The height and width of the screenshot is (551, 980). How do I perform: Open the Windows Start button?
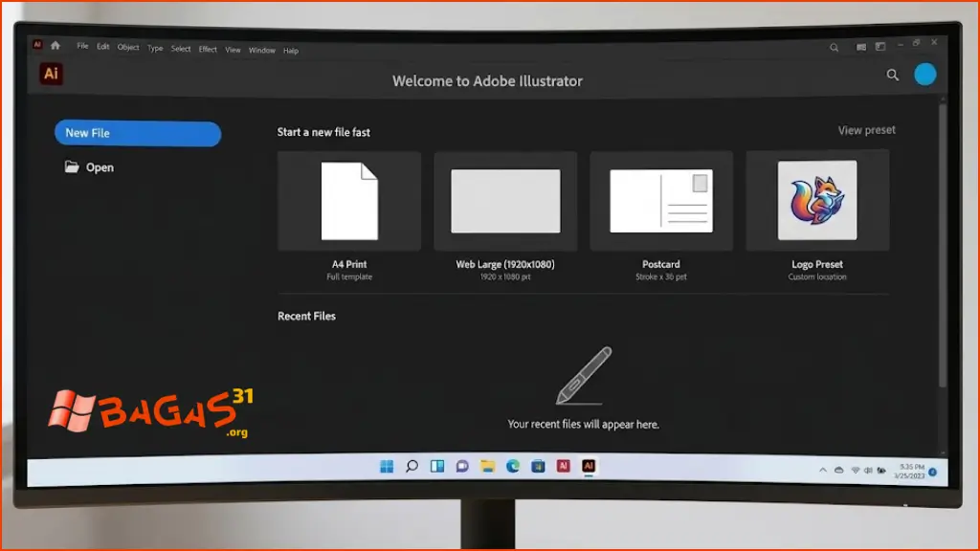tap(387, 467)
